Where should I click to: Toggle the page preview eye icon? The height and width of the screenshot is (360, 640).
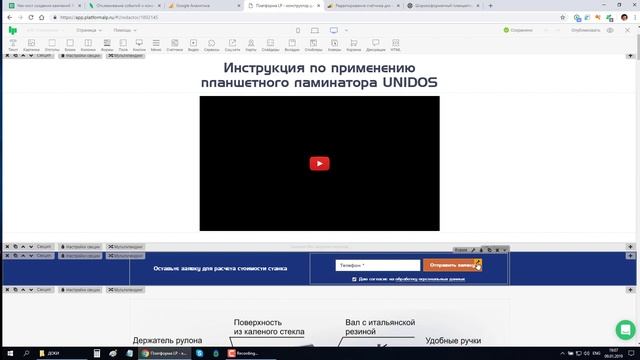click(610, 30)
